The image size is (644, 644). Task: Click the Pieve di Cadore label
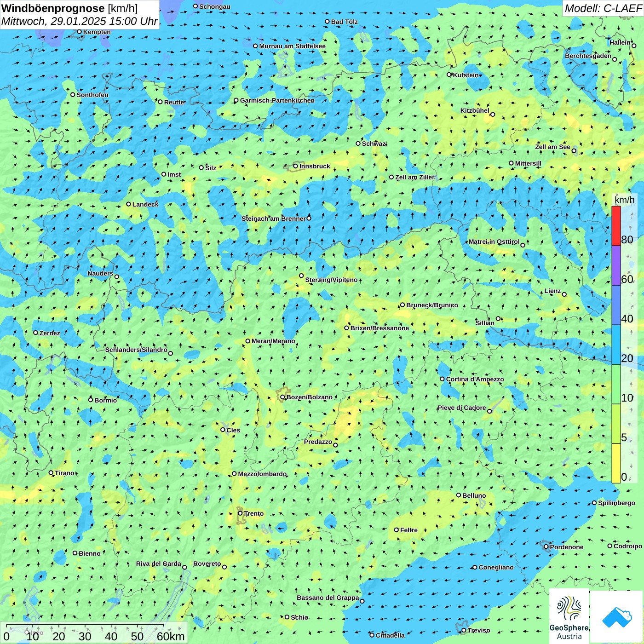(x=461, y=408)
